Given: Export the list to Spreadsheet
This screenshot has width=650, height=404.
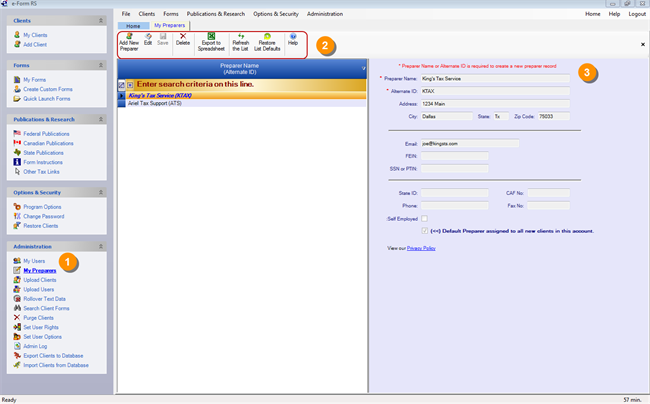Looking at the screenshot, I should [x=211, y=40].
